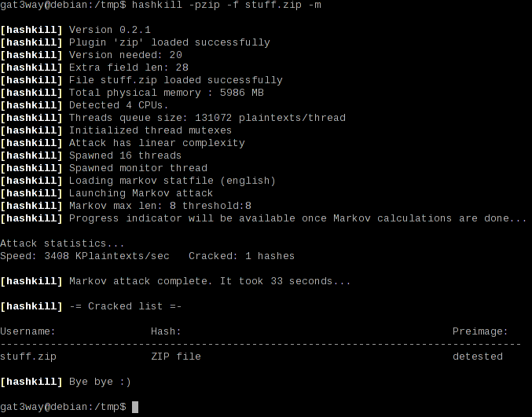The image size is (532, 417).
Task: Click 'Threads queue size: 131072 plaintexts/thread'
Action: [207, 118]
